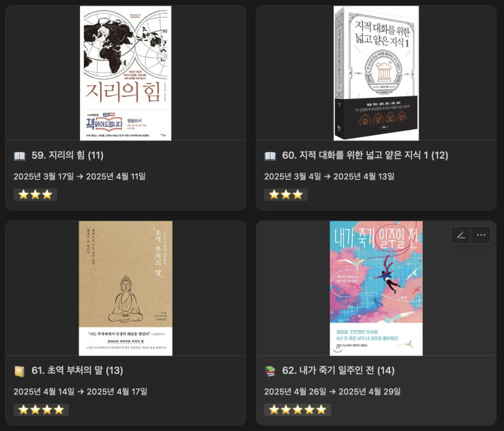Click the date range 2025년 4월 26일 → 2025년 4월 29일
The height and width of the screenshot is (431, 504).
coord(332,392)
